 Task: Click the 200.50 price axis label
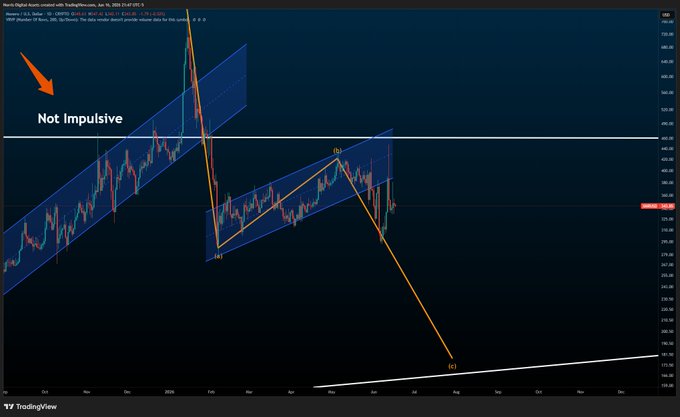[667, 331]
